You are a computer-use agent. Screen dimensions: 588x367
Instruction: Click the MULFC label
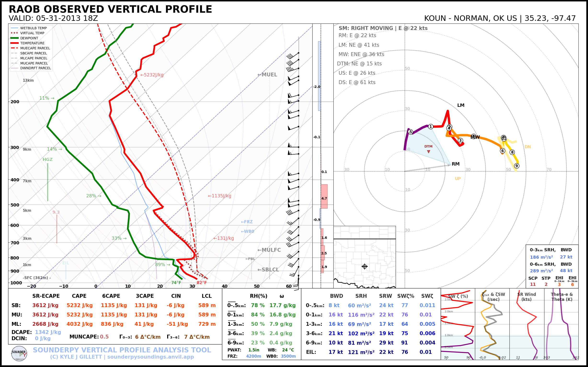[x=269, y=250]
